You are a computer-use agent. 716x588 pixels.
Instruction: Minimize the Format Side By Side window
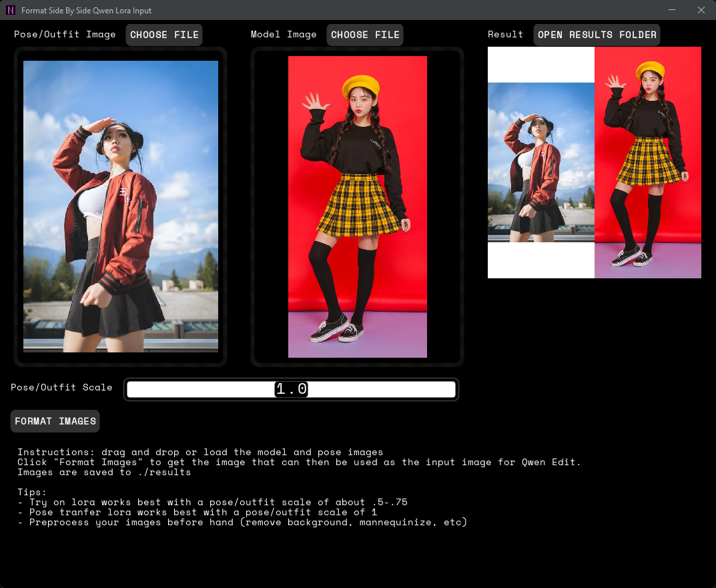tap(672, 10)
